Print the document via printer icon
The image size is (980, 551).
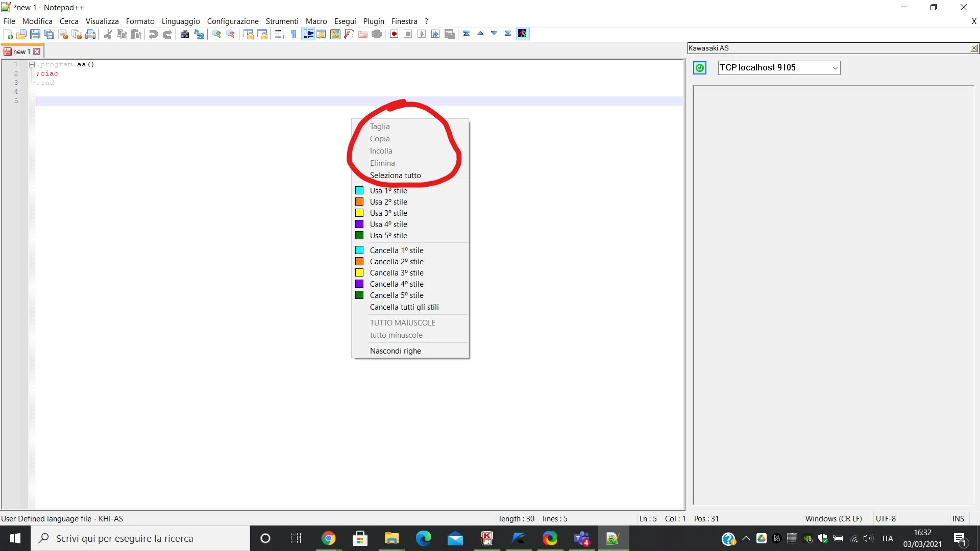click(x=90, y=34)
